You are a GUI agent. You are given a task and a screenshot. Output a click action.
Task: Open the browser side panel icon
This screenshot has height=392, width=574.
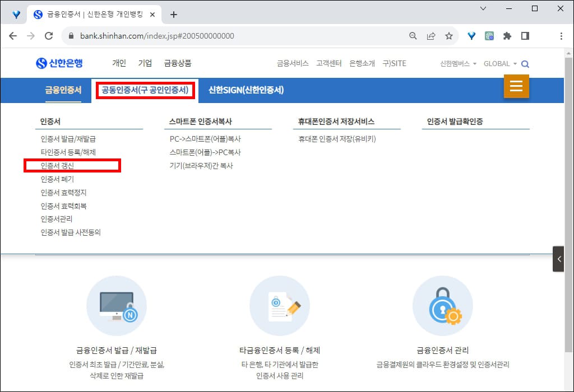point(525,35)
